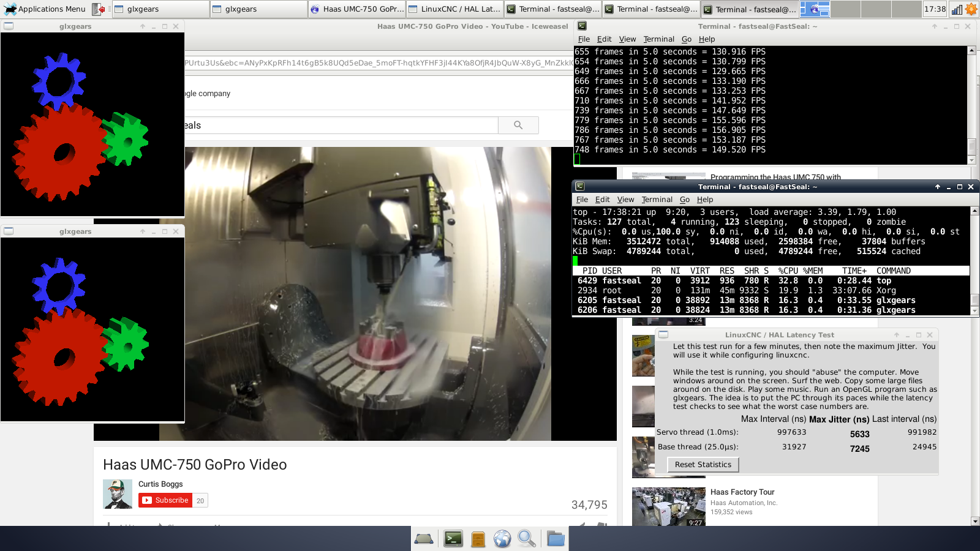Open Go menu in upper terminal
This screenshot has width=980, height=551.
pos(687,39)
